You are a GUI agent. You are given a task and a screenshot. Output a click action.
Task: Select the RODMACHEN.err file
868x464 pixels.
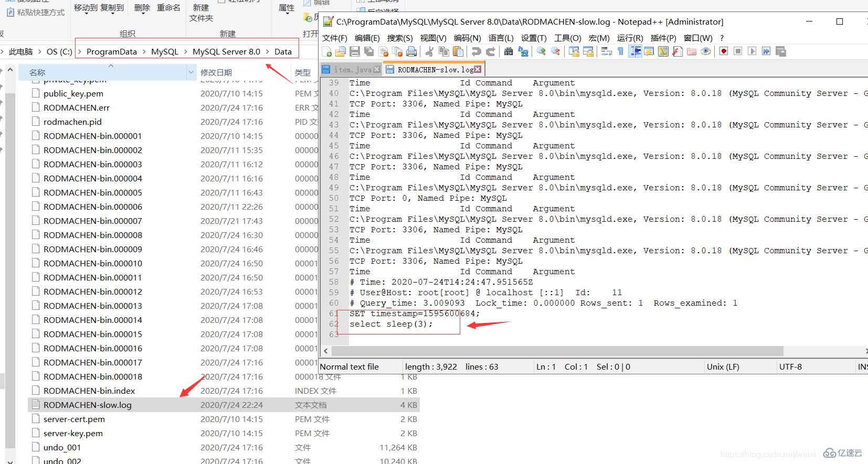(77, 107)
